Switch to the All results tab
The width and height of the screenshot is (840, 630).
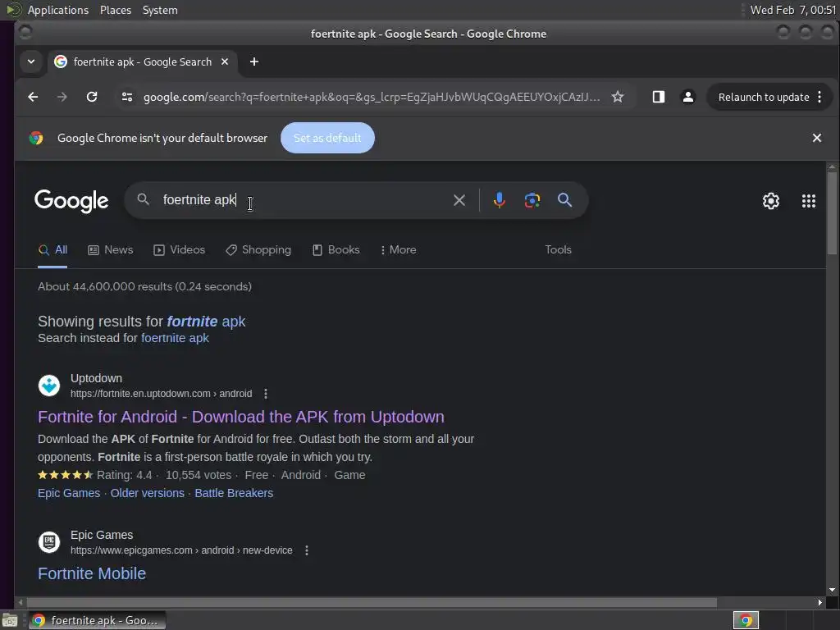coord(52,250)
